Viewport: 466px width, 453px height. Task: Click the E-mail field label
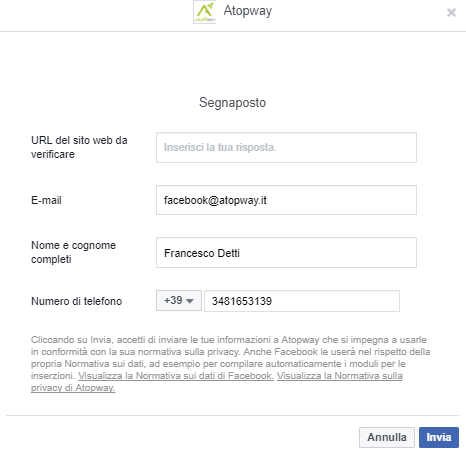46,200
